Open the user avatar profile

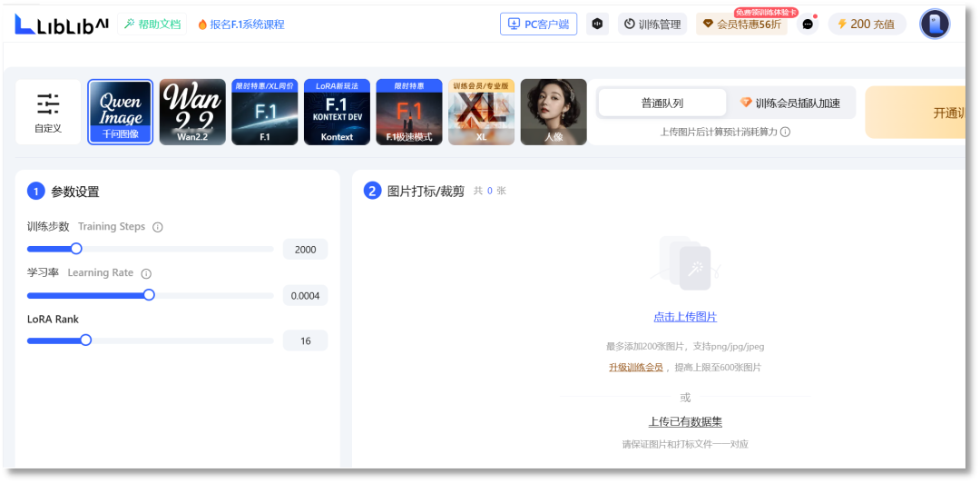tap(935, 25)
